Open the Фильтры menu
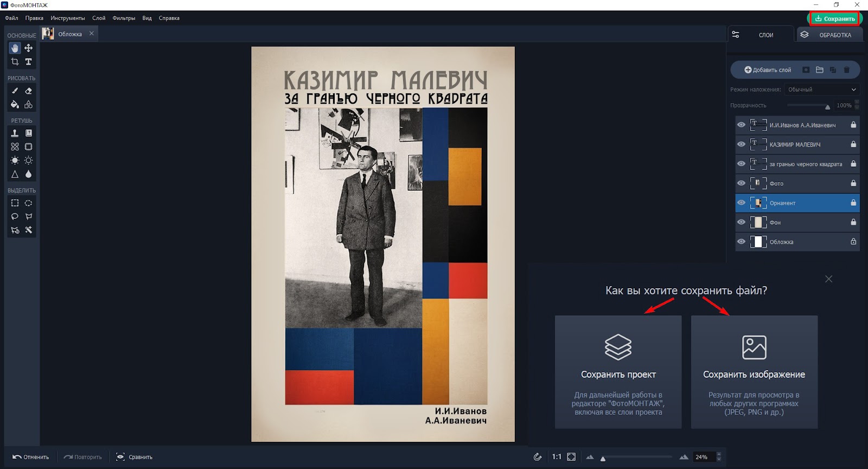 [x=124, y=18]
